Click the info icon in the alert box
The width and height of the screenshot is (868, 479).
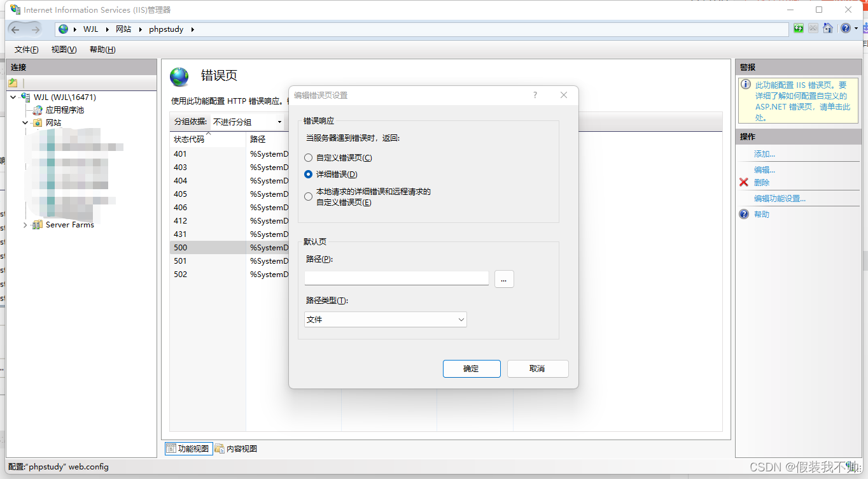tap(746, 85)
